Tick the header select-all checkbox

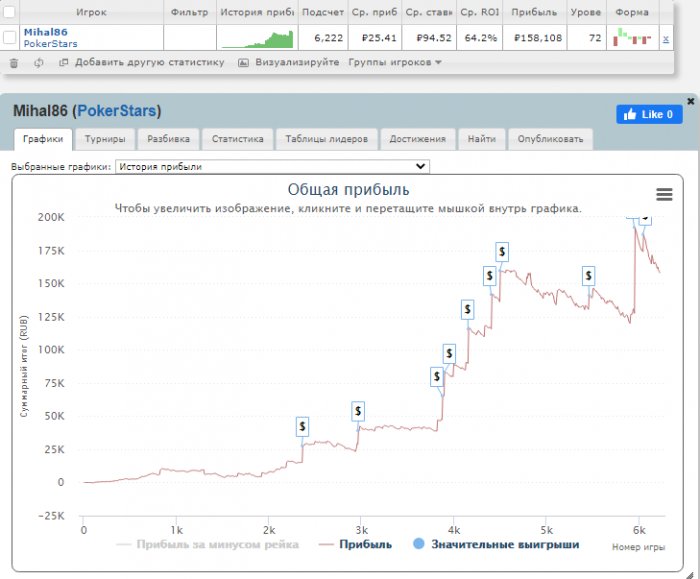pyautogui.click(x=9, y=12)
